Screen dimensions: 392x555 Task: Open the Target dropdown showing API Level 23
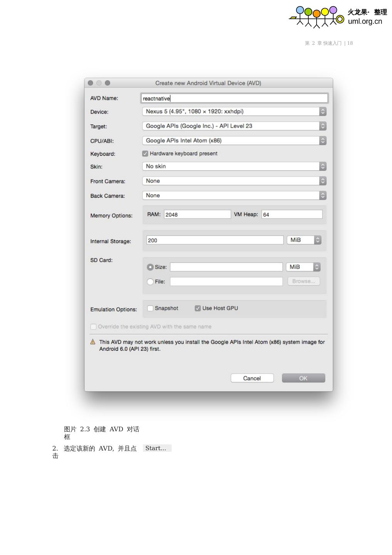(x=234, y=126)
